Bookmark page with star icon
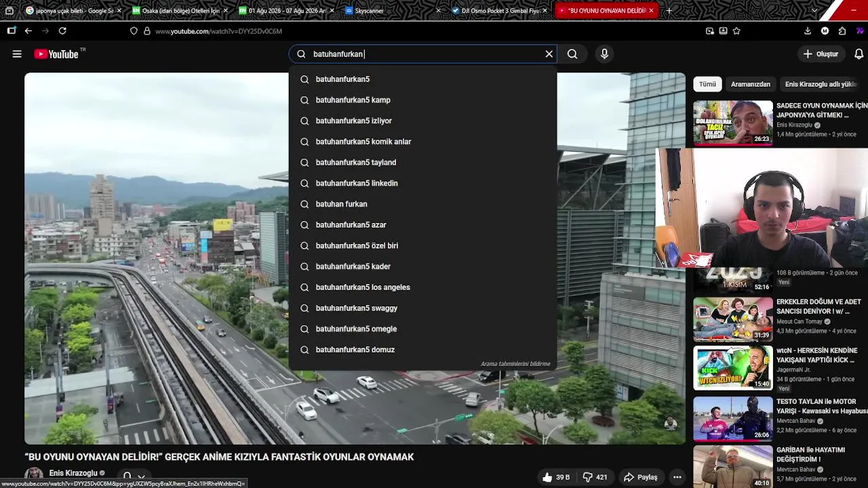The width and height of the screenshot is (868, 488). [x=736, y=31]
